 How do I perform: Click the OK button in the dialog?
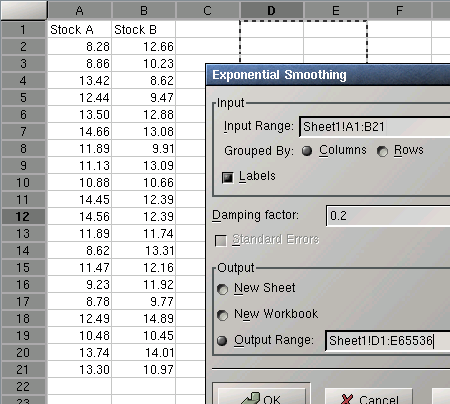[x=261, y=397]
